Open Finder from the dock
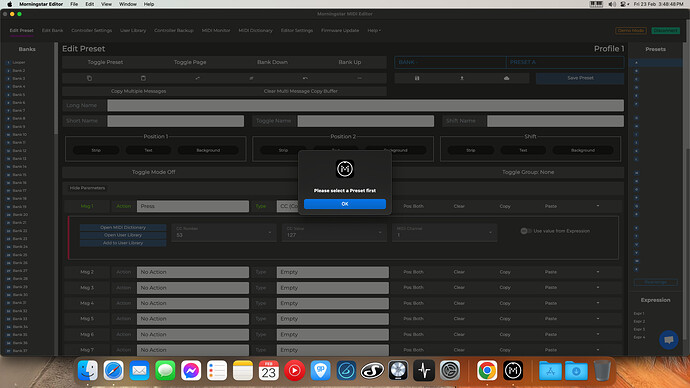 tap(88, 370)
